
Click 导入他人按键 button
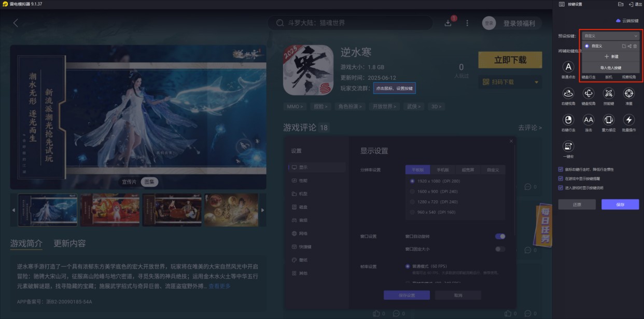(x=611, y=68)
